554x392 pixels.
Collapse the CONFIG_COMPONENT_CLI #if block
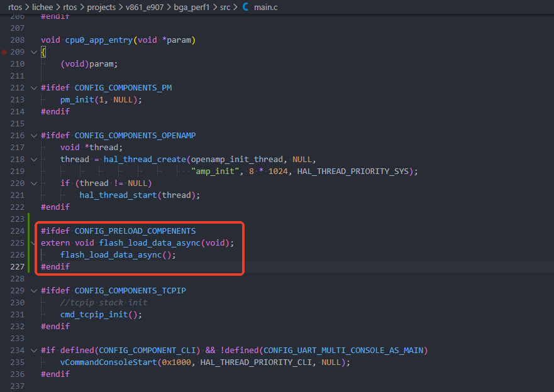[x=33, y=351]
